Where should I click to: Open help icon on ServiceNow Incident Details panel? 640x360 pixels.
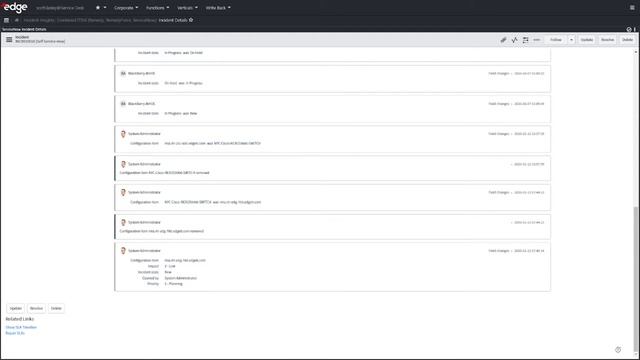[x=629, y=29]
